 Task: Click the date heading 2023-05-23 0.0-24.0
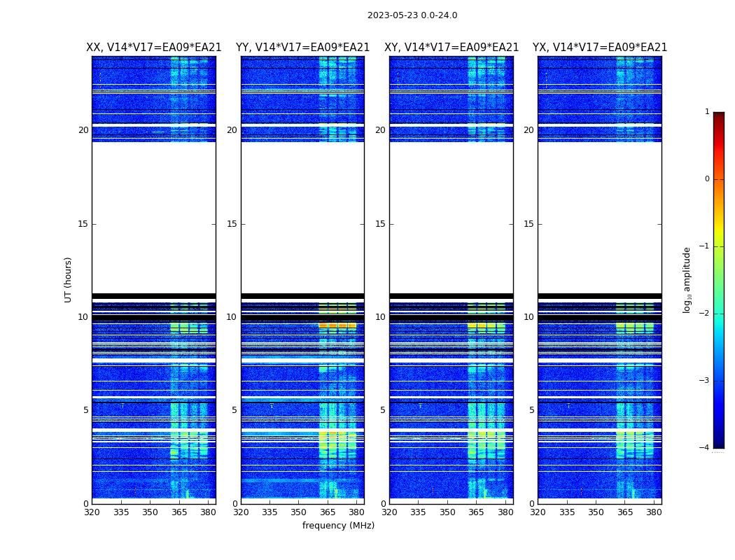[x=412, y=15]
